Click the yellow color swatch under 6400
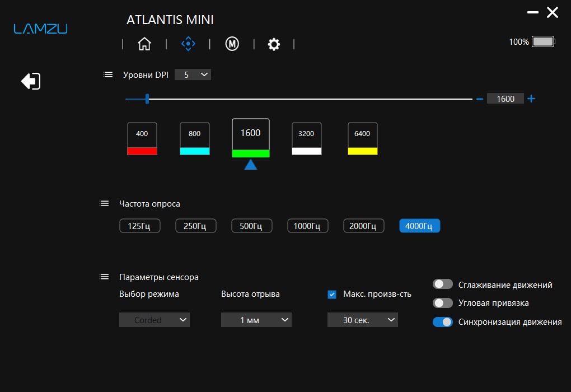 point(363,151)
